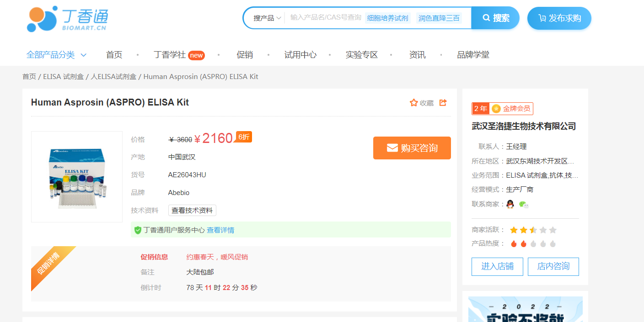Open the 首页 navigation tab

point(114,55)
